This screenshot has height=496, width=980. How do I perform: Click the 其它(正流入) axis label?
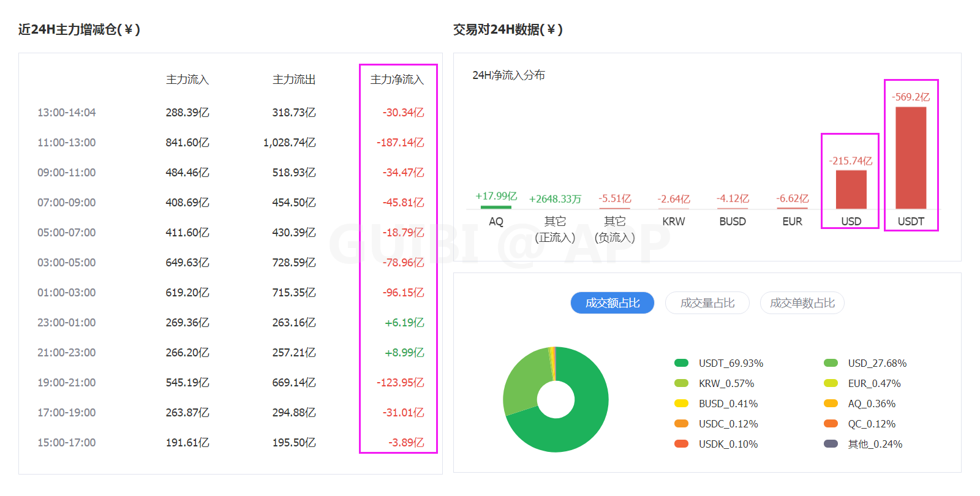click(555, 229)
